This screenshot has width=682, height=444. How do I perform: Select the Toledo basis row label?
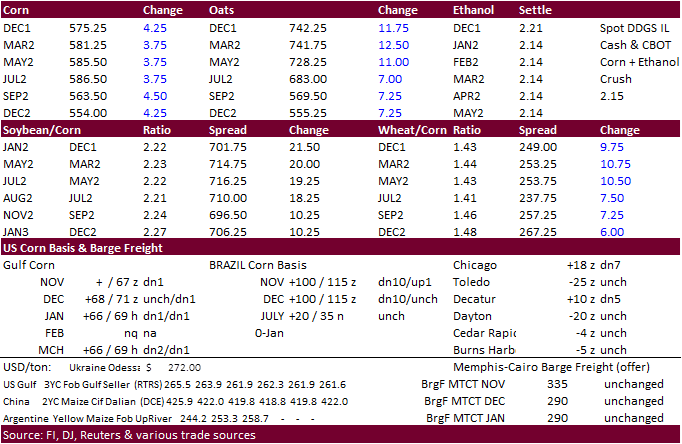point(471,282)
